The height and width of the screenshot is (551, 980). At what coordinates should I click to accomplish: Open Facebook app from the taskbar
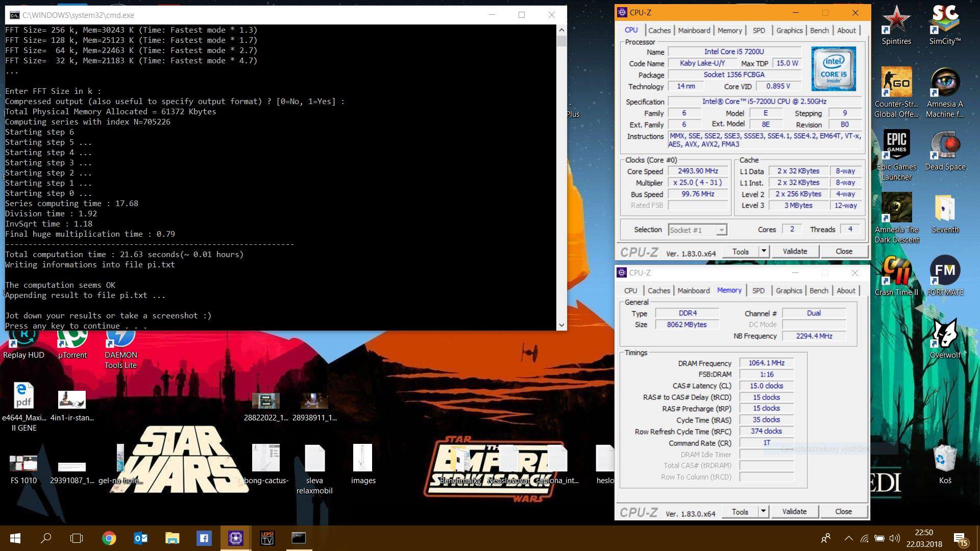coord(204,538)
